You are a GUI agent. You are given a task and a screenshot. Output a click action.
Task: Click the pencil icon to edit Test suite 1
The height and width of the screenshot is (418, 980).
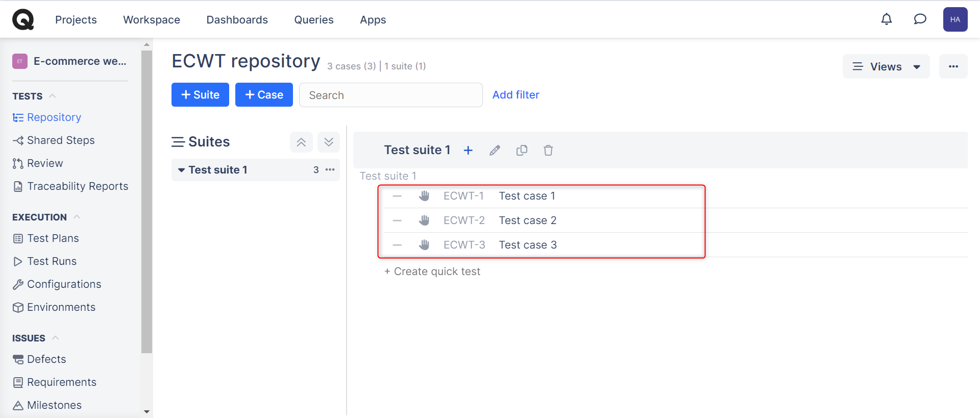pyautogui.click(x=495, y=150)
